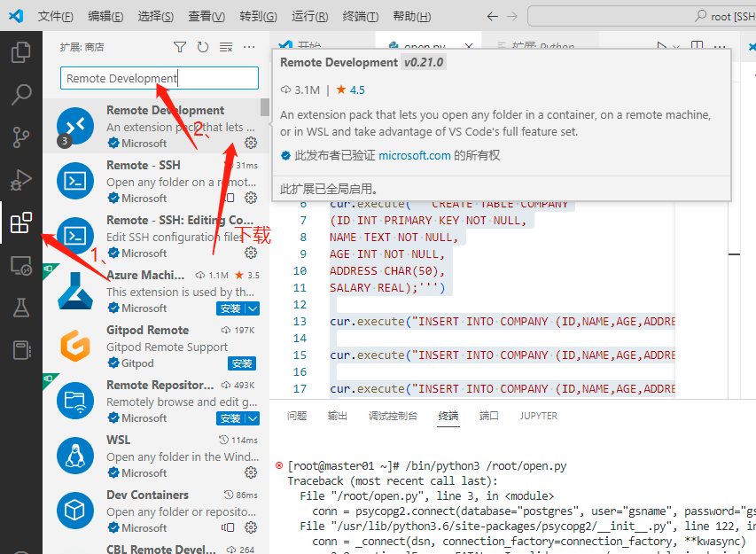Open 运行(R) menu

(x=309, y=16)
